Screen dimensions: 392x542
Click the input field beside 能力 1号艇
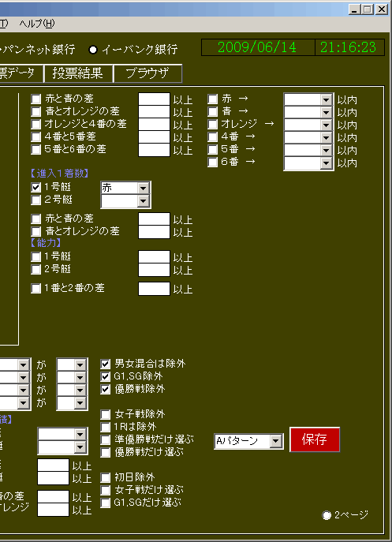[x=154, y=257]
